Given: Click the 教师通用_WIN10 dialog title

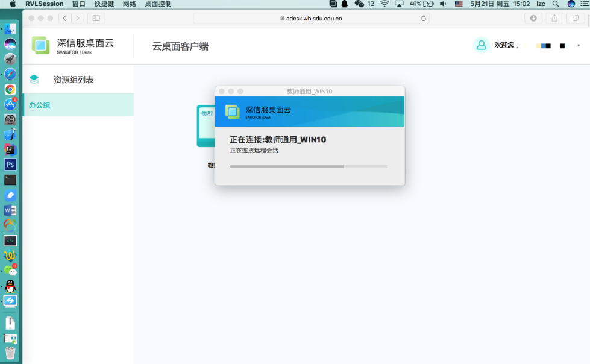Looking at the screenshot, I should [309, 92].
